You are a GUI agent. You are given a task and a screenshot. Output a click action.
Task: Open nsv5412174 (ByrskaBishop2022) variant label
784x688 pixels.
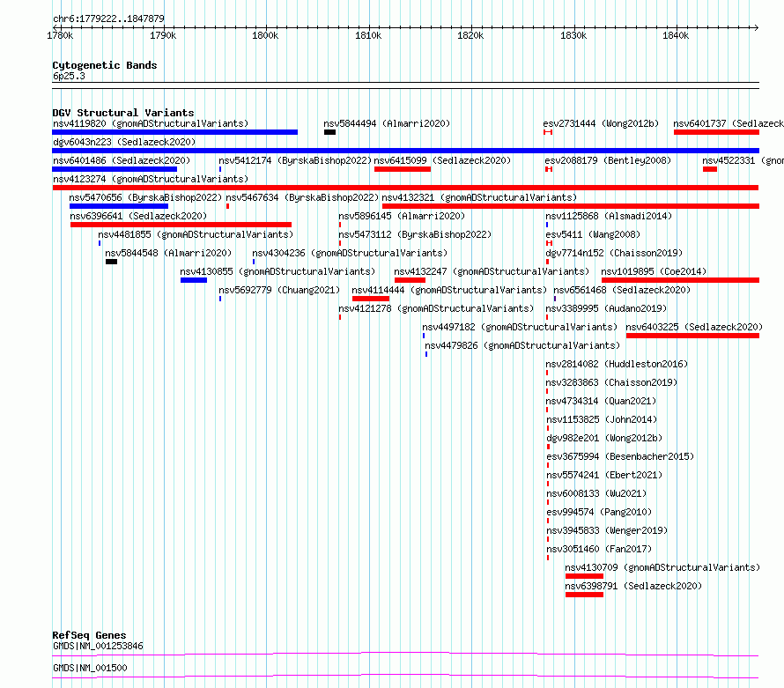tap(295, 160)
